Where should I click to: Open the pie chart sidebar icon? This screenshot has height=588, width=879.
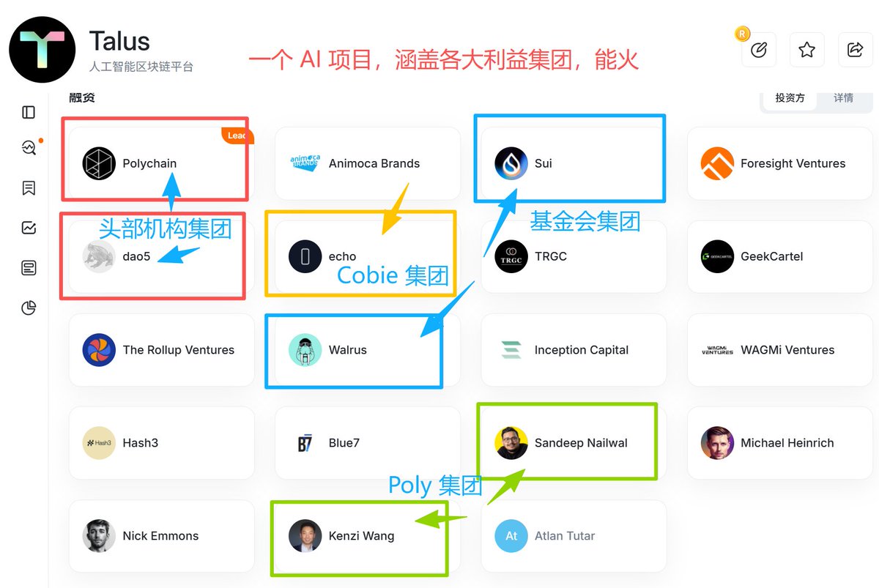(x=29, y=308)
